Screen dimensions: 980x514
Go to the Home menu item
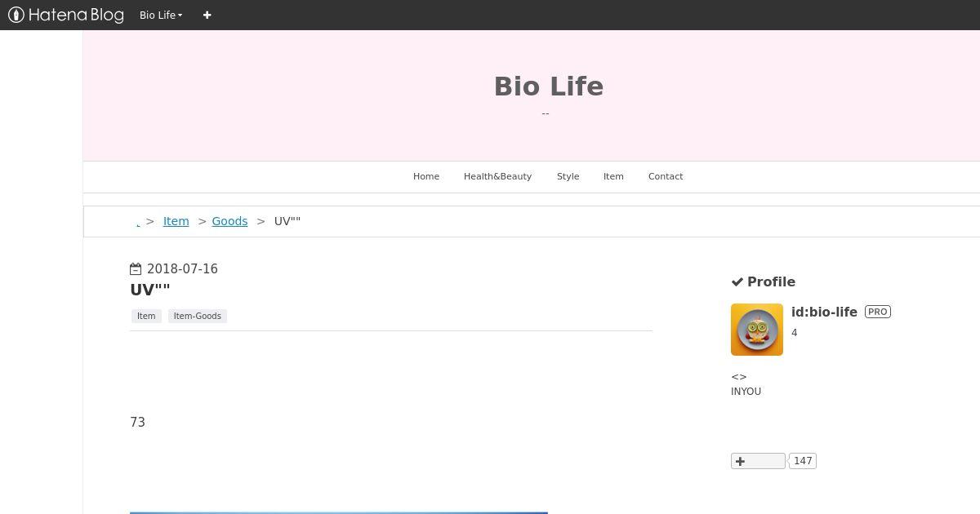coord(426,176)
